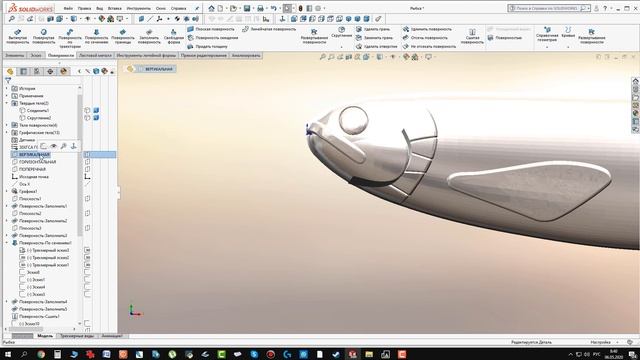640x360 pixels.
Task: Open the Правка menu
Action: tap(84, 8)
